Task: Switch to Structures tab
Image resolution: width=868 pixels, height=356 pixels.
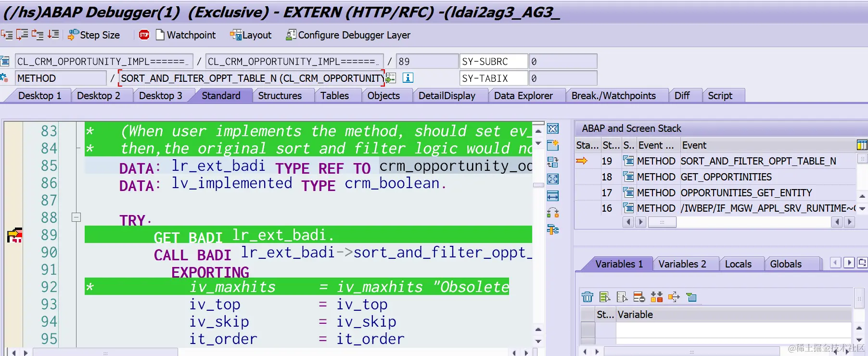Action: 280,95
